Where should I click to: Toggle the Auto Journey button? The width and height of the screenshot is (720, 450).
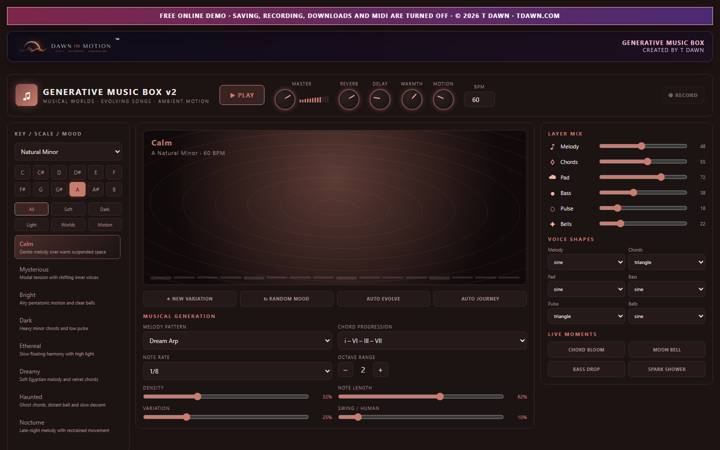[x=480, y=298]
